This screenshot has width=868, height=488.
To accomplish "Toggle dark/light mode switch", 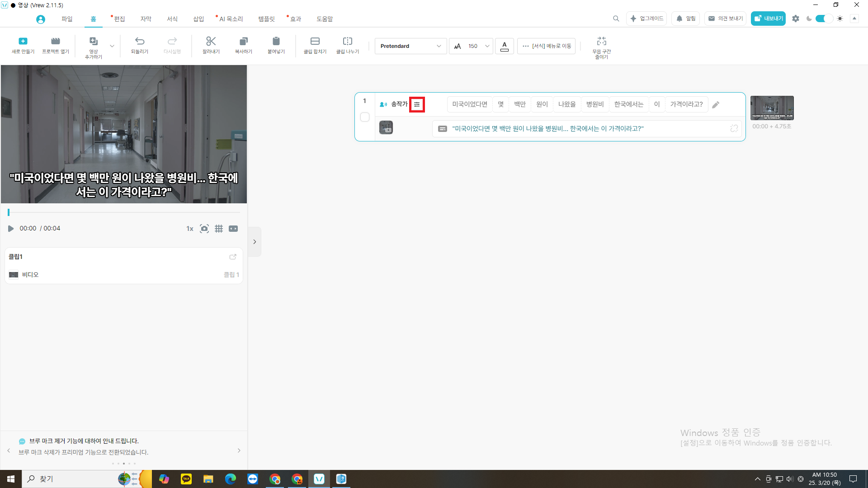I will click(824, 19).
